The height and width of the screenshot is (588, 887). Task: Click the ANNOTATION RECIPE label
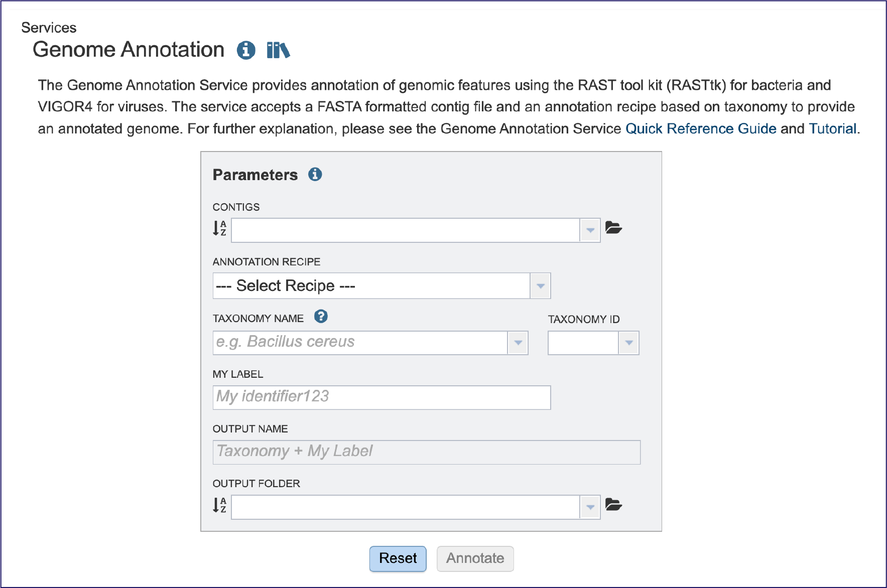[267, 262]
